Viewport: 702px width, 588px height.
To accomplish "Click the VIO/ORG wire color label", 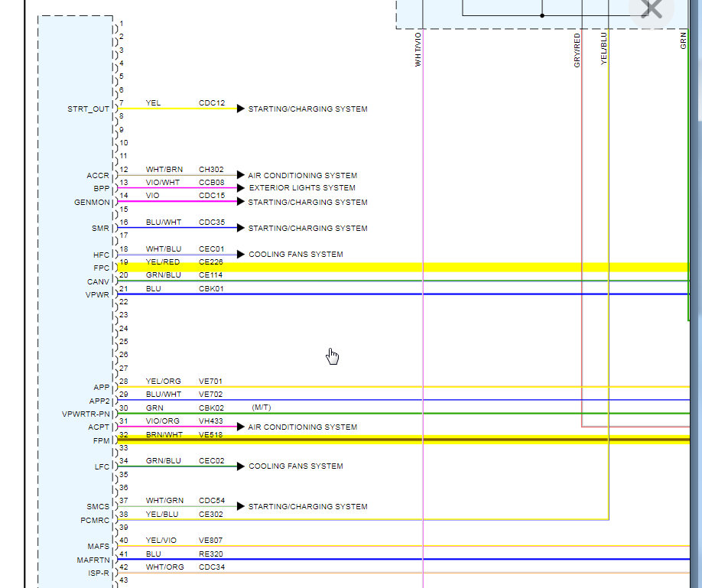I will pos(163,421).
